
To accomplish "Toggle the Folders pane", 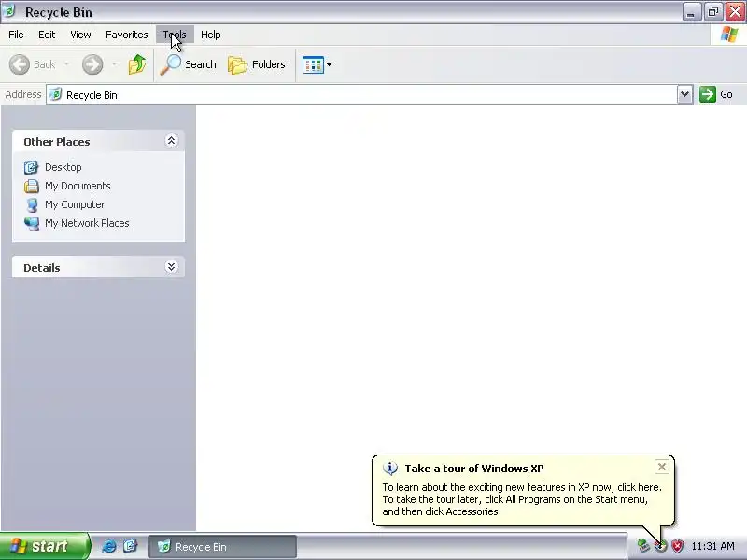I will point(257,64).
